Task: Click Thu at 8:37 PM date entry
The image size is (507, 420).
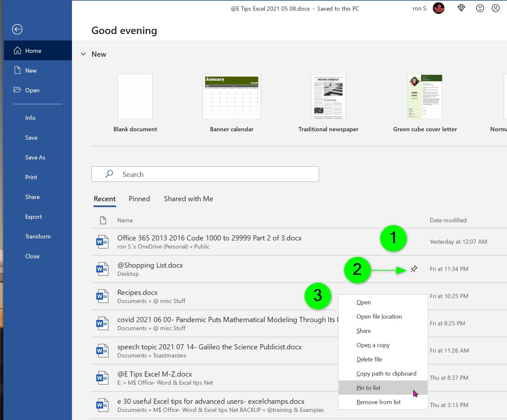Action: pos(449,378)
